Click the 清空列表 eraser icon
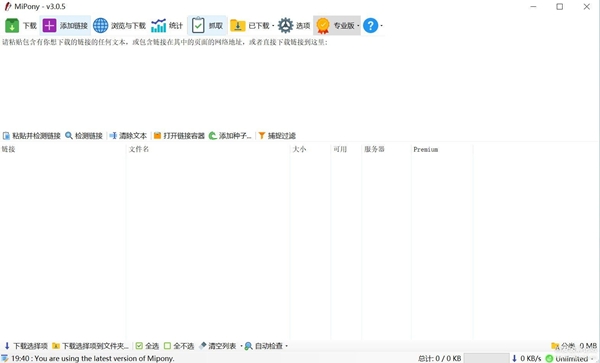 coord(203,345)
